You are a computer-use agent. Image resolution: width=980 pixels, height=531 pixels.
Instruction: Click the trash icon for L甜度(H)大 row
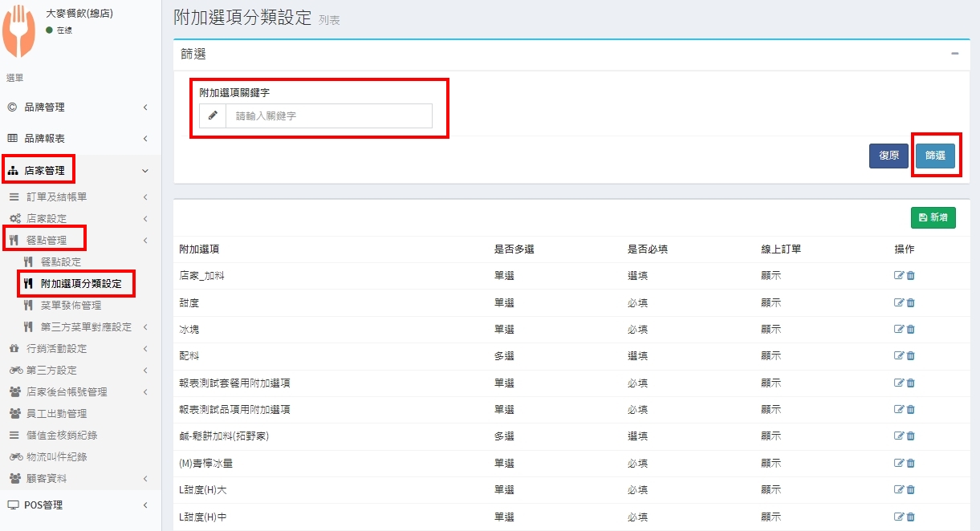911,490
